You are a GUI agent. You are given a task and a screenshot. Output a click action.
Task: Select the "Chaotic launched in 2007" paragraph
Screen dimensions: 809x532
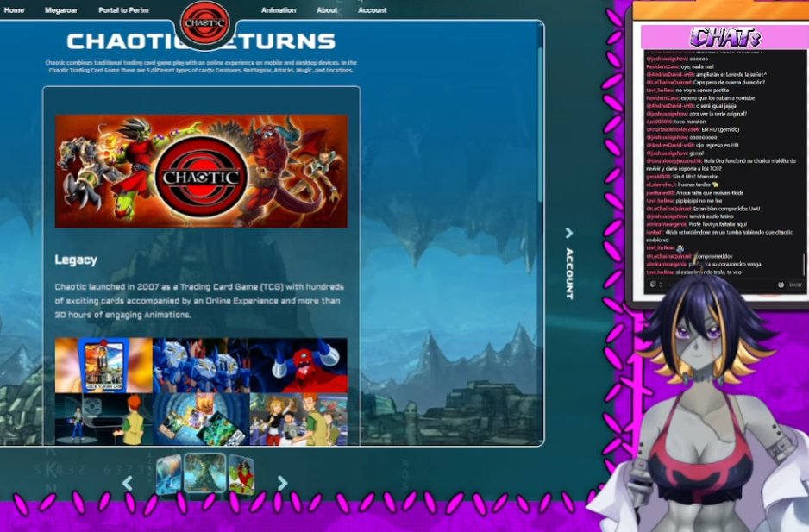pyautogui.click(x=199, y=300)
